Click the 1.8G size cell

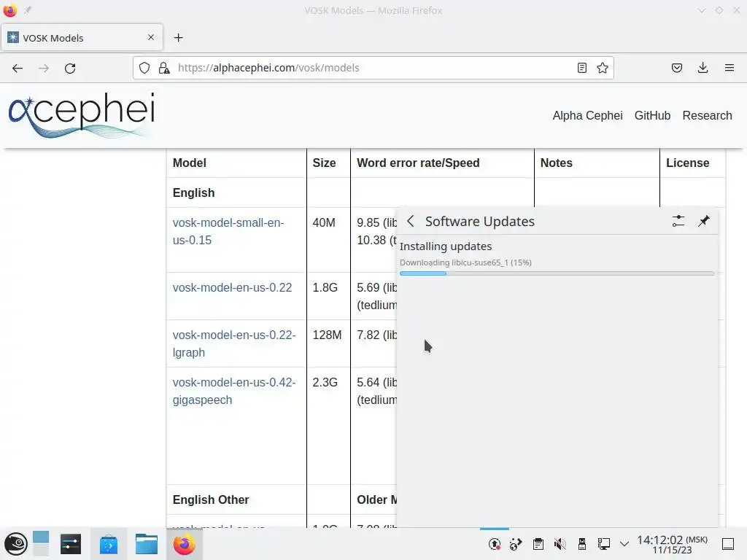pos(325,287)
